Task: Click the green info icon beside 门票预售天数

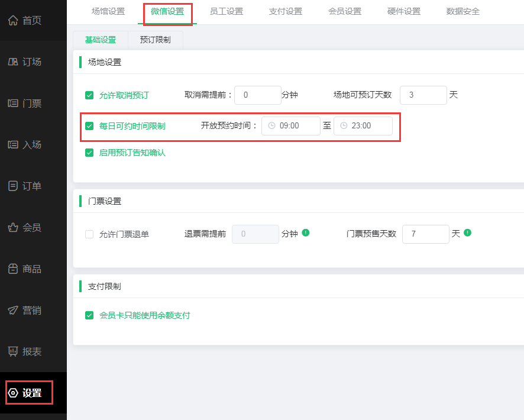Action: (467, 234)
